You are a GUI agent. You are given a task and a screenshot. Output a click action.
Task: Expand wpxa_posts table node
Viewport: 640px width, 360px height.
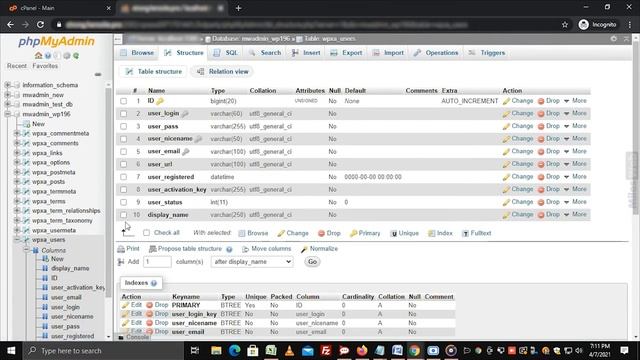pos(17,182)
